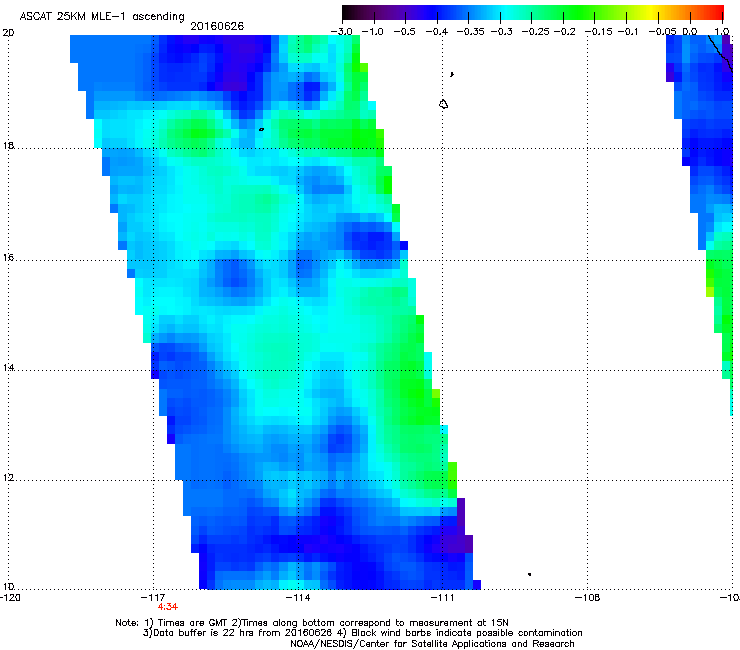Click the colorbar label '-0.1'
This screenshot has height=650, width=740.
click(x=628, y=32)
